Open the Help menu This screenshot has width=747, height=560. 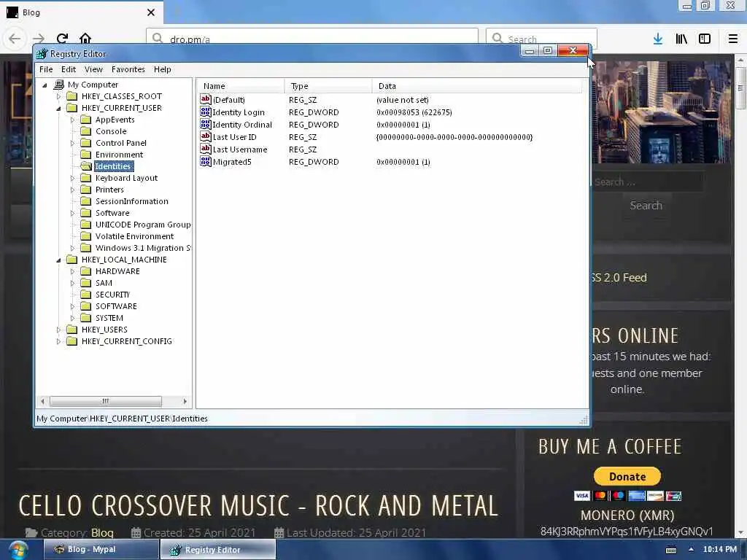[163, 69]
